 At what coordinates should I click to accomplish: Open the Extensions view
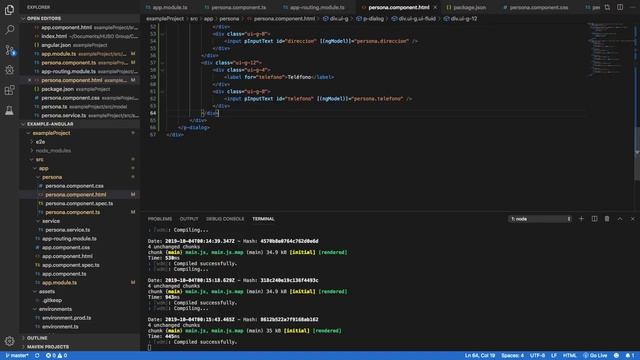pos(9,90)
